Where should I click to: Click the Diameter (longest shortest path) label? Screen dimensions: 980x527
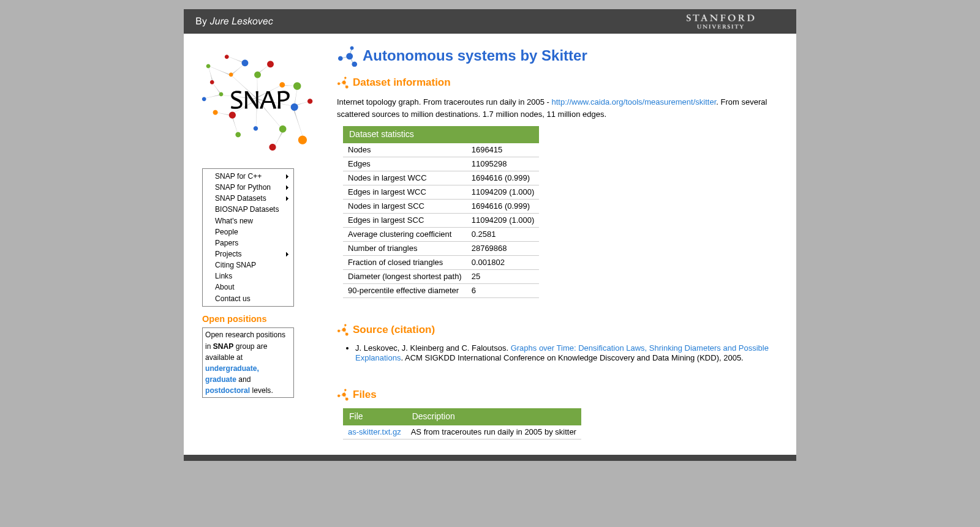(x=405, y=277)
